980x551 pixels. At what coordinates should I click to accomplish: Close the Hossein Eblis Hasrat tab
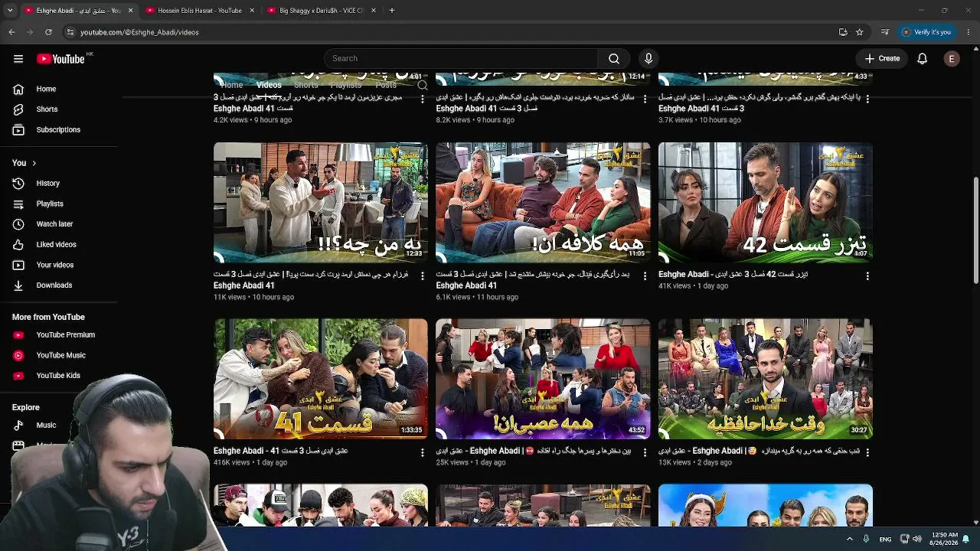coord(252,11)
